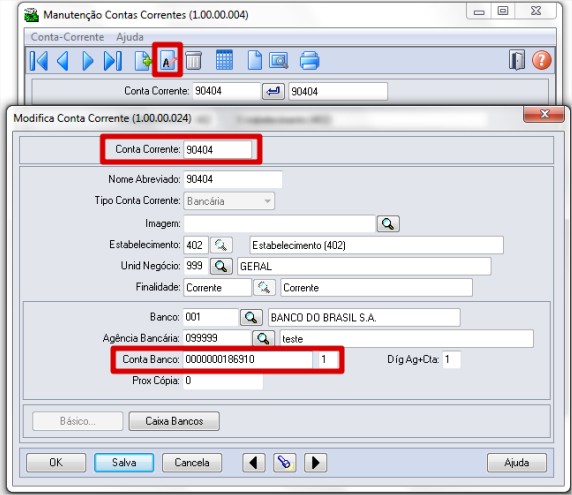Screen dimensions: 572x495
Task: Click the Salva button
Action: tap(124, 463)
